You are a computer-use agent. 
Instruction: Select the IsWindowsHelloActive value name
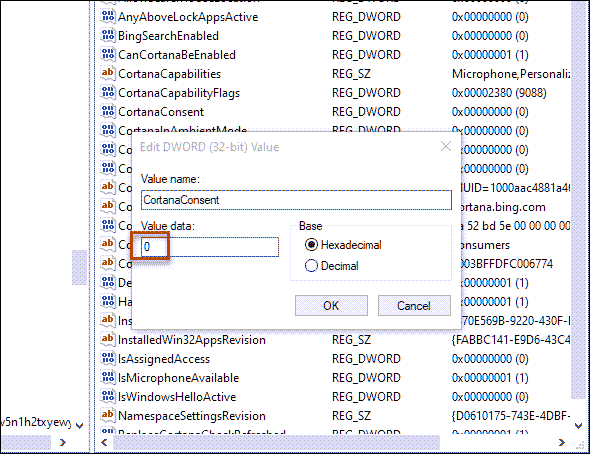(x=177, y=397)
